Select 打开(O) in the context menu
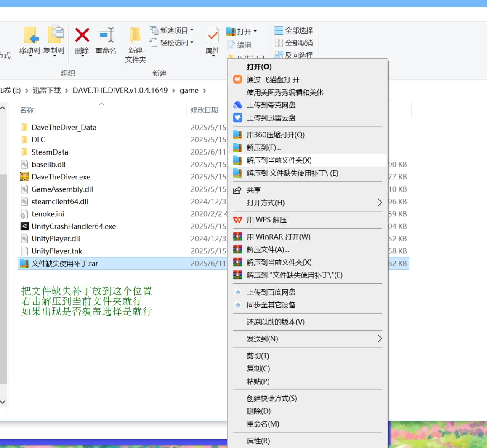This screenshot has height=448, width=487. tap(307, 67)
